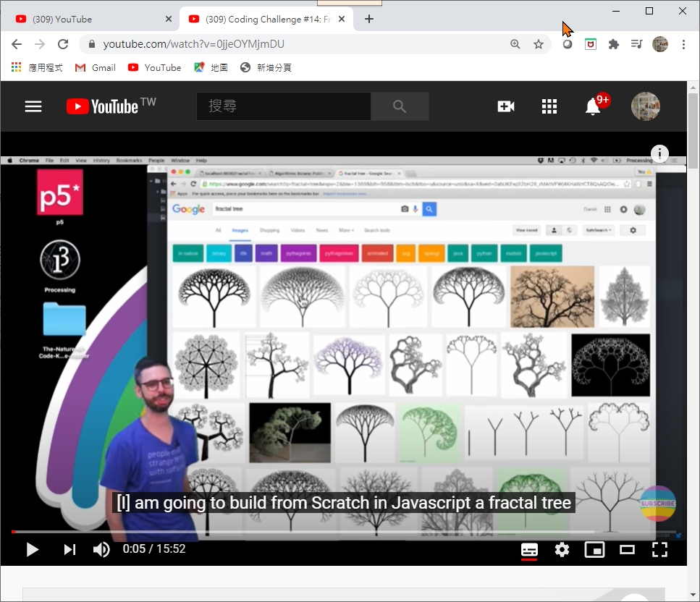Enter full screen mode
The width and height of the screenshot is (700, 602).
[659, 550]
